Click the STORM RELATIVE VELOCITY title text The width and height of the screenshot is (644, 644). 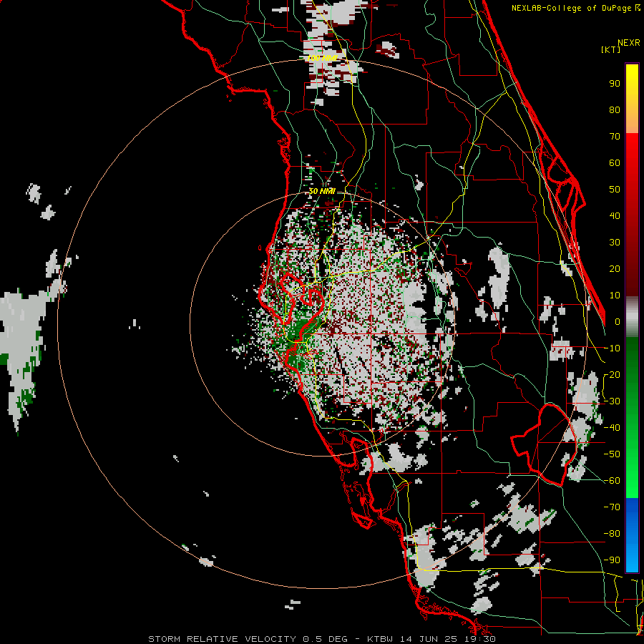point(222,639)
